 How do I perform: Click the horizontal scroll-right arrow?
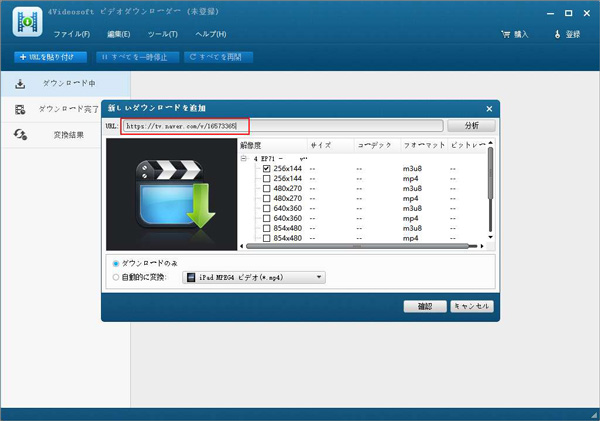click(x=482, y=246)
